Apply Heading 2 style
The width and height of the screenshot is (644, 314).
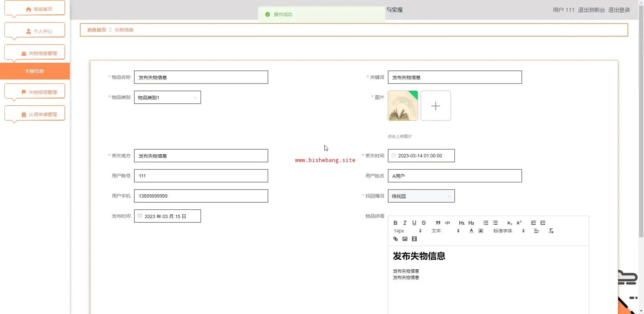point(471,223)
